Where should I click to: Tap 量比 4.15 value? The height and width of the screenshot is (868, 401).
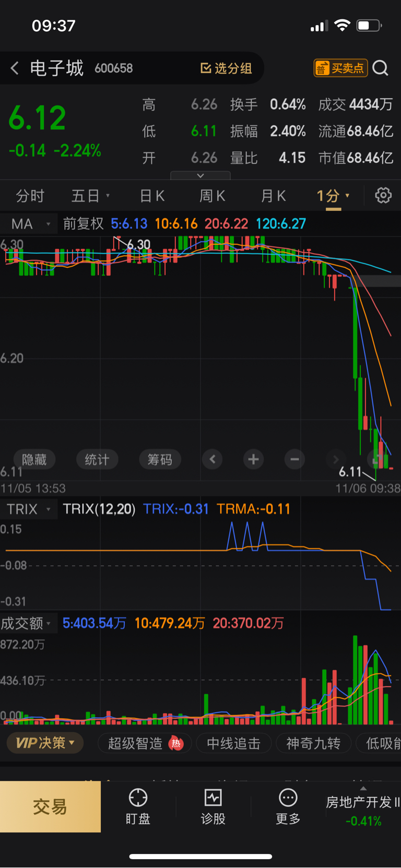click(x=292, y=158)
